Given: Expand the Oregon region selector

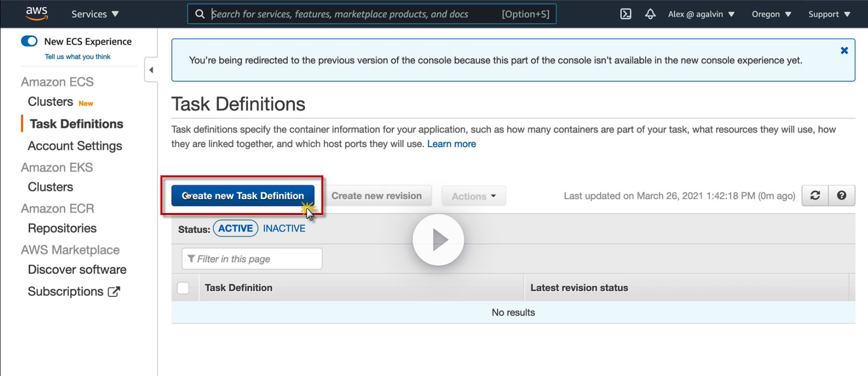Looking at the screenshot, I should click(x=771, y=14).
